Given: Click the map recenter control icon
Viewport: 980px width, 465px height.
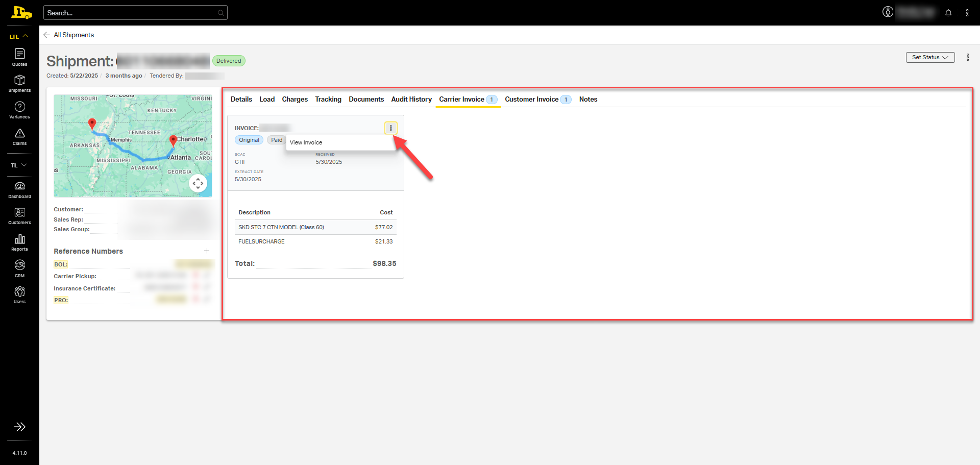Looking at the screenshot, I should pos(198,183).
